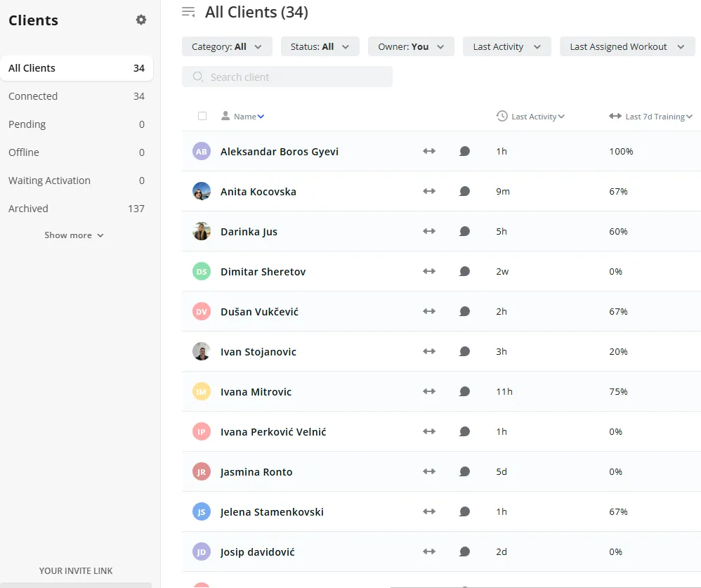Click the collapse sidebar menu icon
Viewport: 701px width, 588px height.
(x=188, y=11)
